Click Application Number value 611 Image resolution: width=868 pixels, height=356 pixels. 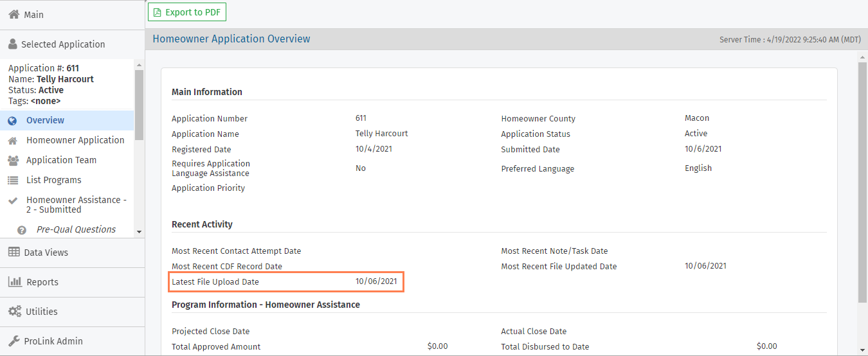click(361, 118)
